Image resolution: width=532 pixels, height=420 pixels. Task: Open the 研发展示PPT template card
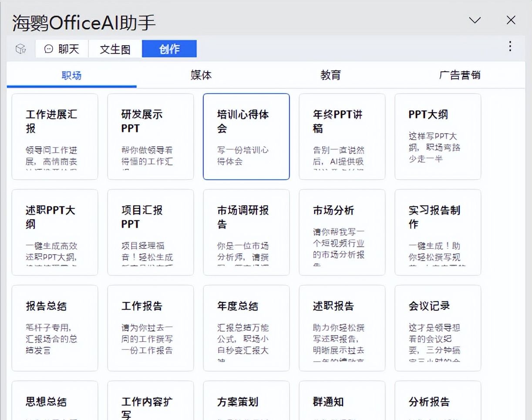click(151, 137)
